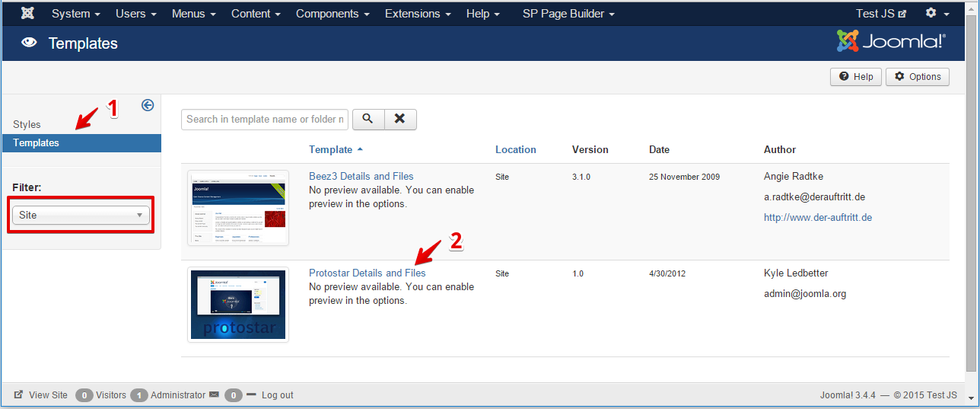Click Angie Radtke author name
Screen dimensions: 980x409
(795, 177)
